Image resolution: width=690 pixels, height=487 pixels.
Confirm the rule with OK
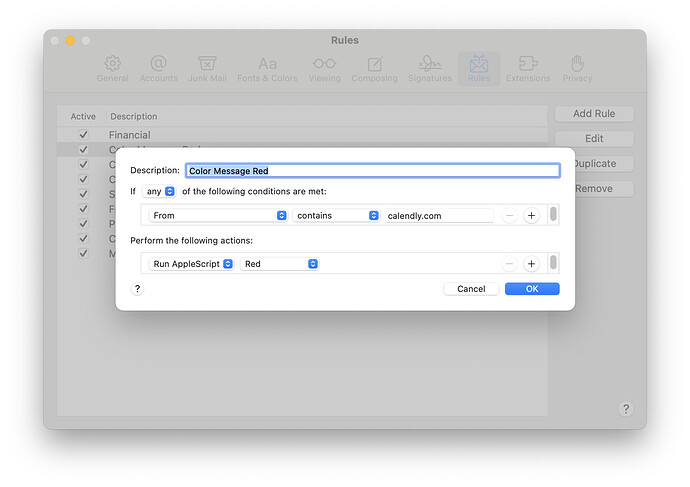[532, 289]
